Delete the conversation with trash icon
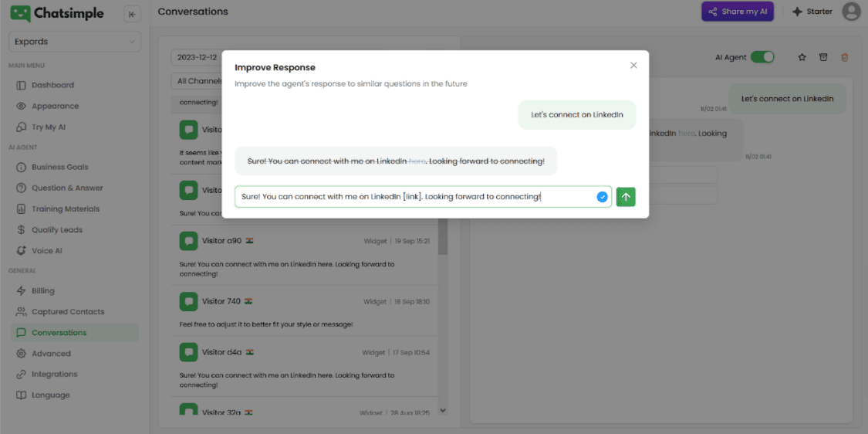This screenshot has height=434, width=868. pyautogui.click(x=844, y=57)
